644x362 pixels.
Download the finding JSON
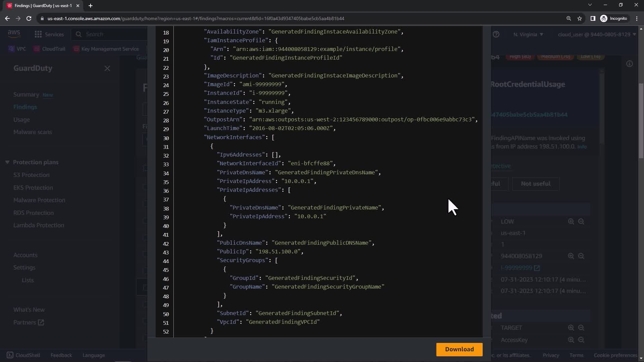point(459,349)
